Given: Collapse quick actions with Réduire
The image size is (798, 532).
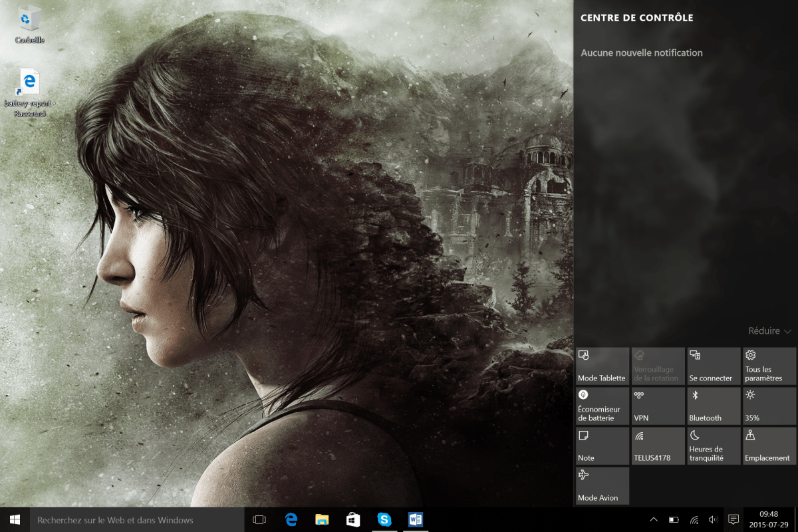Looking at the screenshot, I should point(769,331).
